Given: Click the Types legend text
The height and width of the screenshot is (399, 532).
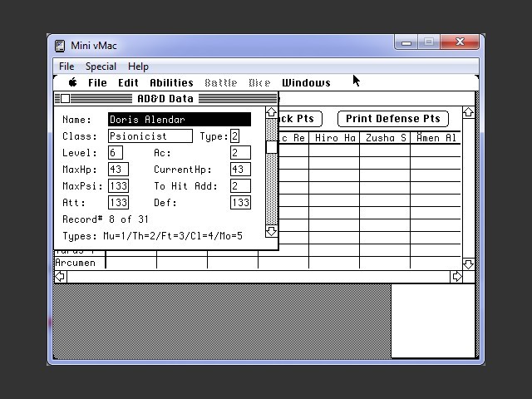Looking at the screenshot, I should coord(153,236).
